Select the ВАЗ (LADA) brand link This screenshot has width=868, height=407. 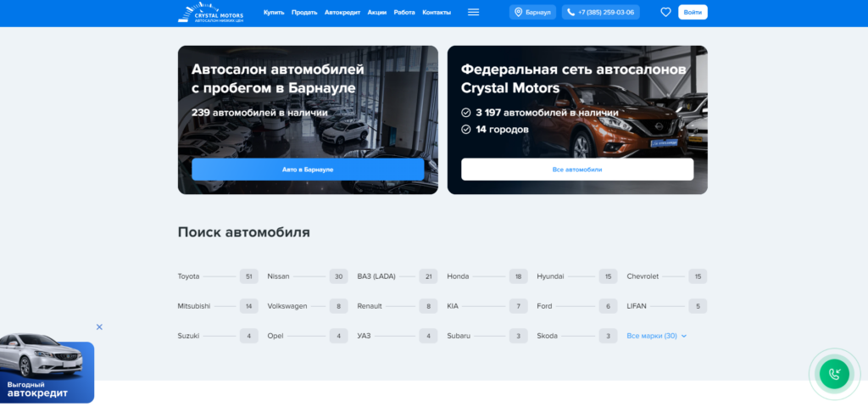click(x=376, y=276)
